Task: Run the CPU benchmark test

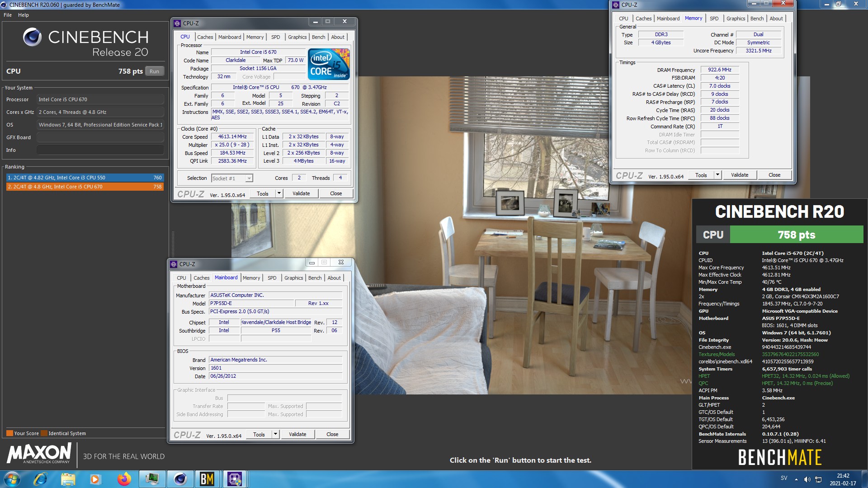Action: [x=154, y=71]
